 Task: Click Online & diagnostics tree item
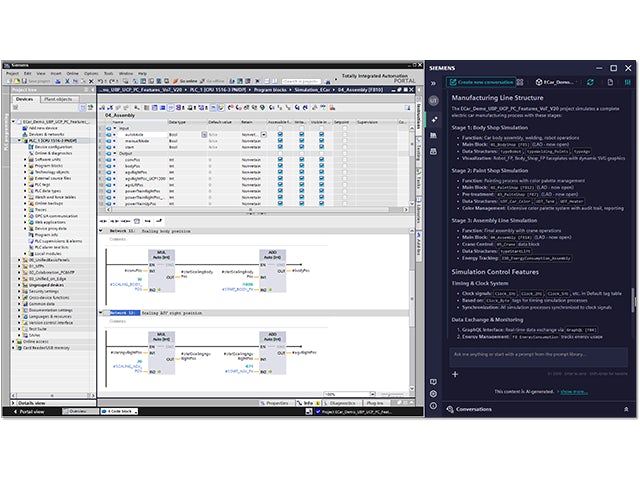(51, 153)
